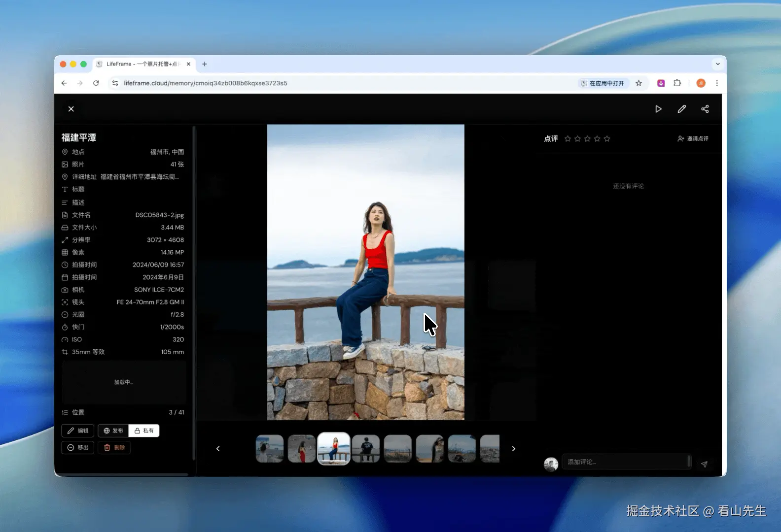
Task: Focus the 添加评论 comment input field
Action: 626,462
